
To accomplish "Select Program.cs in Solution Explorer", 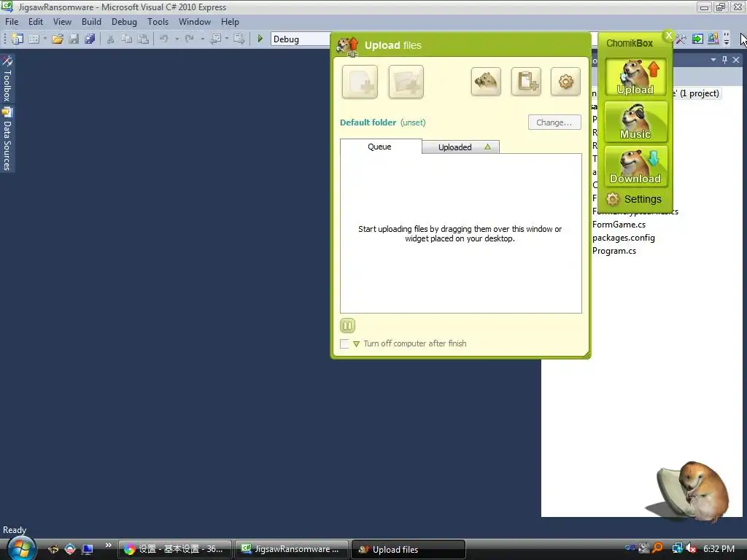I will tap(614, 251).
